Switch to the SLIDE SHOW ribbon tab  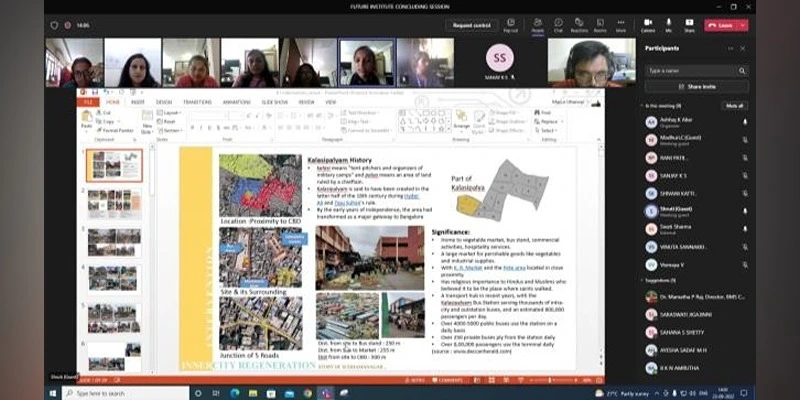(274, 102)
